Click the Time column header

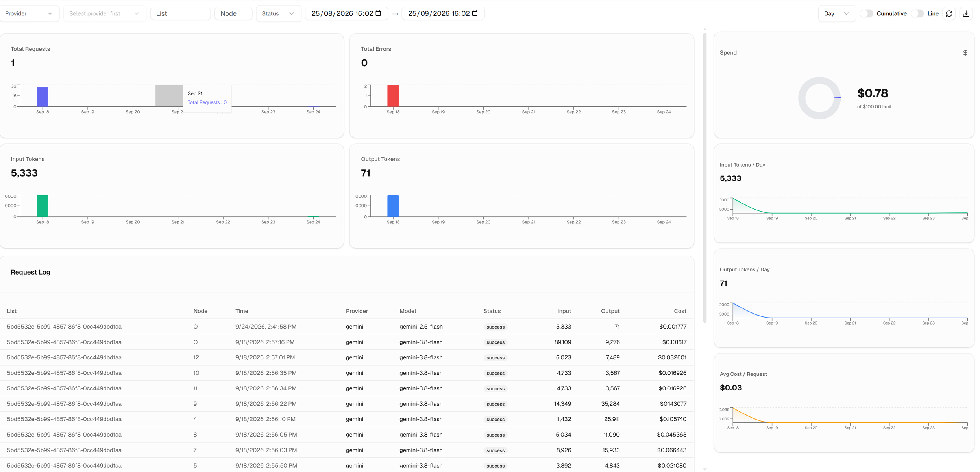pyautogui.click(x=242, y=311)
